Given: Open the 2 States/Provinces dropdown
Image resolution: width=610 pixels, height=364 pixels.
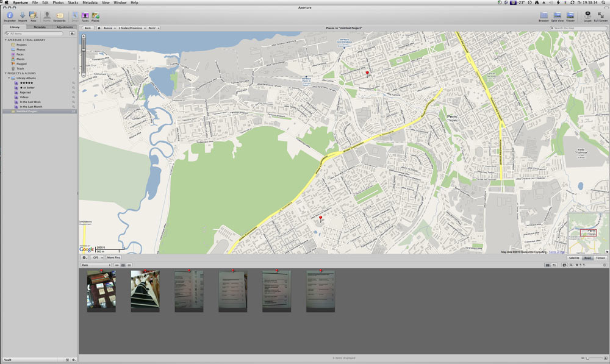Looking at the screenshot, I should (132, 28).
